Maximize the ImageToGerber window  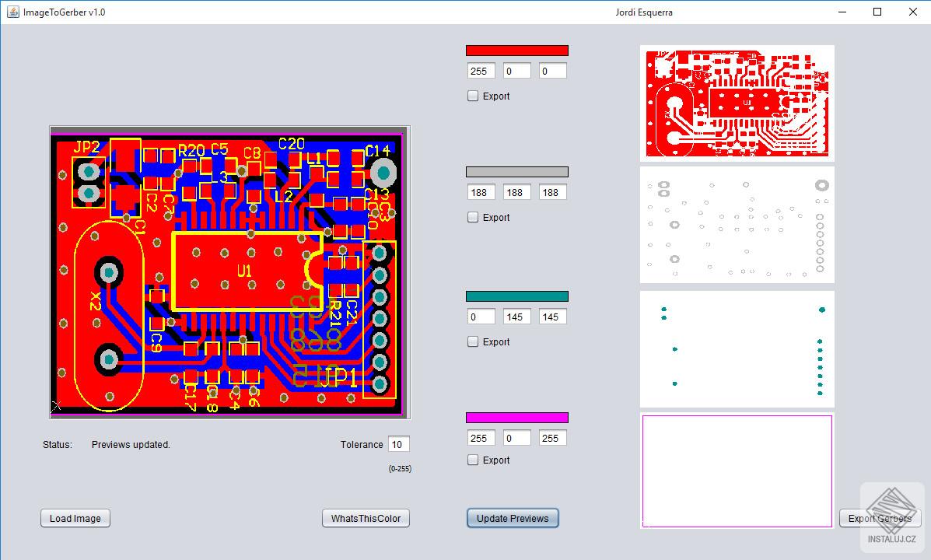tap(877, 12)
